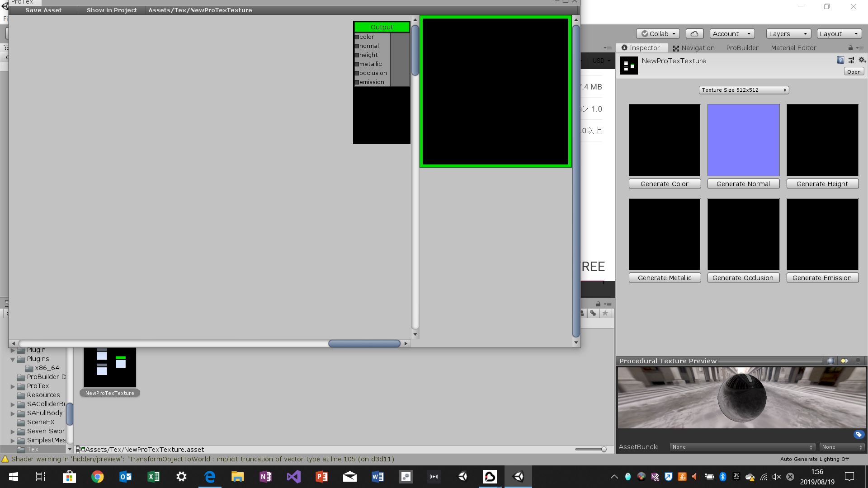Click the Save Asset button
The height and width of the screenshot is (488, 868).
(x=43, y=10)
